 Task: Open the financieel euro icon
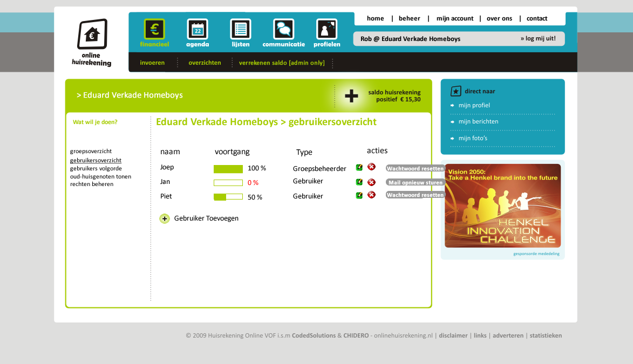pyautogui.click(x=154, y=29)
